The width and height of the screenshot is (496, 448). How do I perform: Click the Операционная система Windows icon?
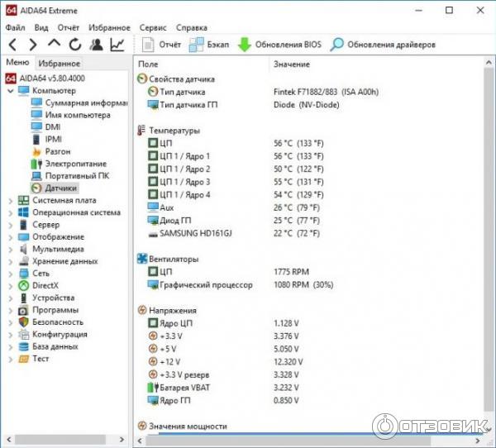pyautogui.click(x=24, y=212)
